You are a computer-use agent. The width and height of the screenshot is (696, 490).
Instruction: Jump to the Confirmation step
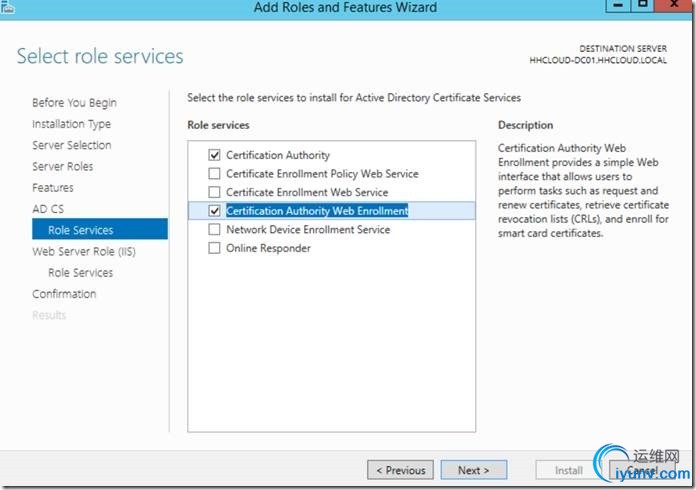click(x=64, y=294)
